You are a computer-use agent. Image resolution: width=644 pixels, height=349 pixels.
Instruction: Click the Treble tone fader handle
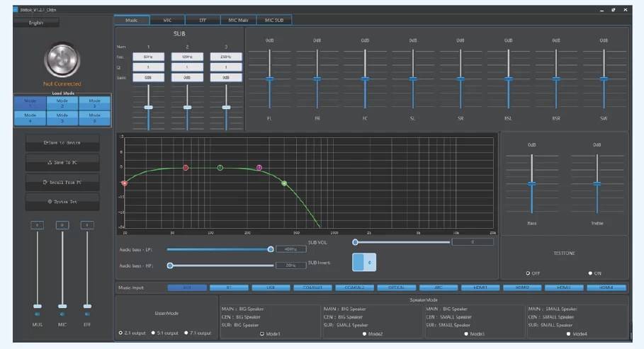[597, 184]
